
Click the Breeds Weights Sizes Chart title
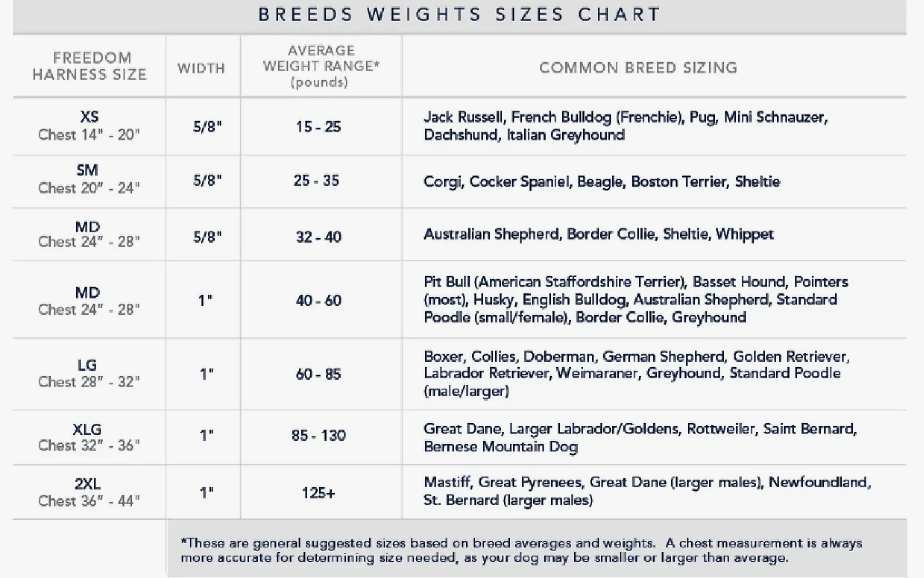click(459, 15)
